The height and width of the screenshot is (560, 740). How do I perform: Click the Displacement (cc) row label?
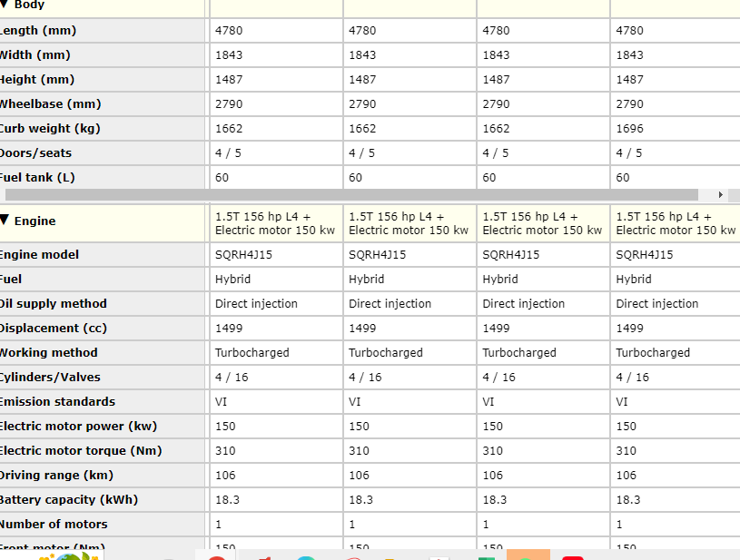point(53,329)
